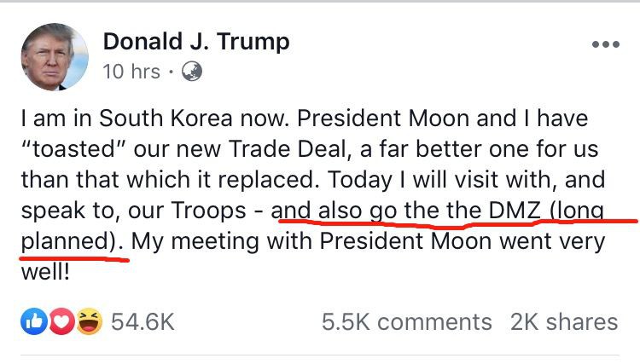
Task: Click the blue thumbs-up Like reaction icon
Action: [x=32, y=321]
